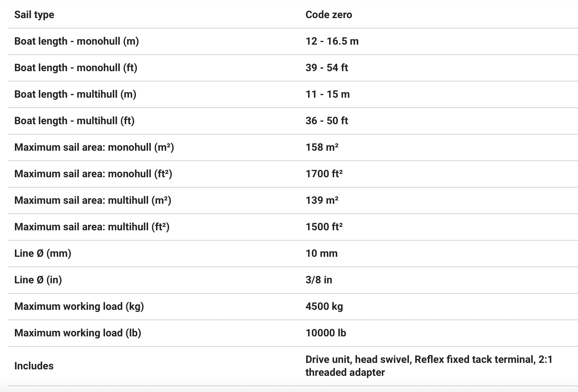This screenshot has height=392, width=578.
Task: Select the "39 - 54 ft" value
Action: point(327,68)
